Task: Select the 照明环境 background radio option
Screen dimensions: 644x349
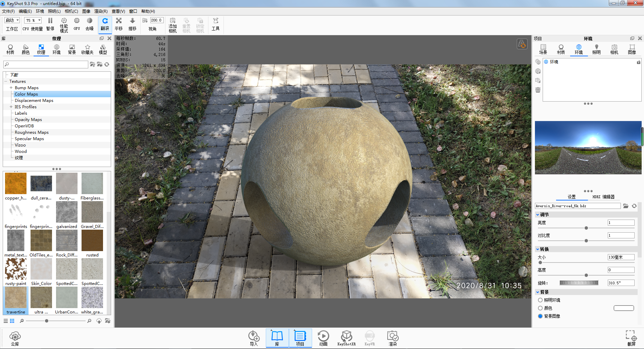Action: 540,300
